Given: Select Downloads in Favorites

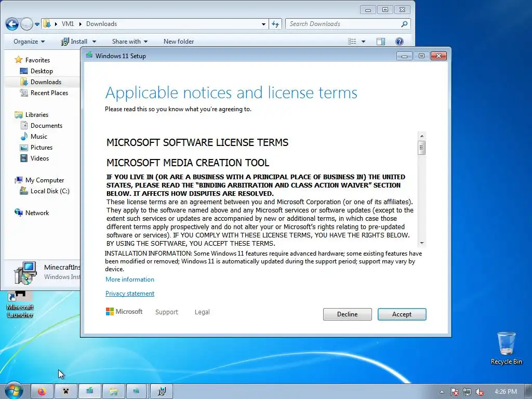Looking at the screenshot, I should click(42, 82).
